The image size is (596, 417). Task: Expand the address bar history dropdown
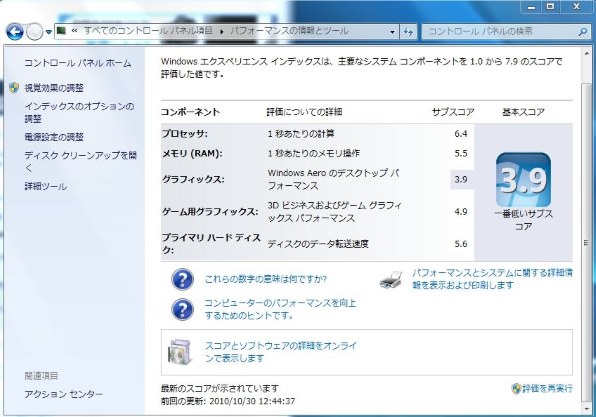[392, 32]
